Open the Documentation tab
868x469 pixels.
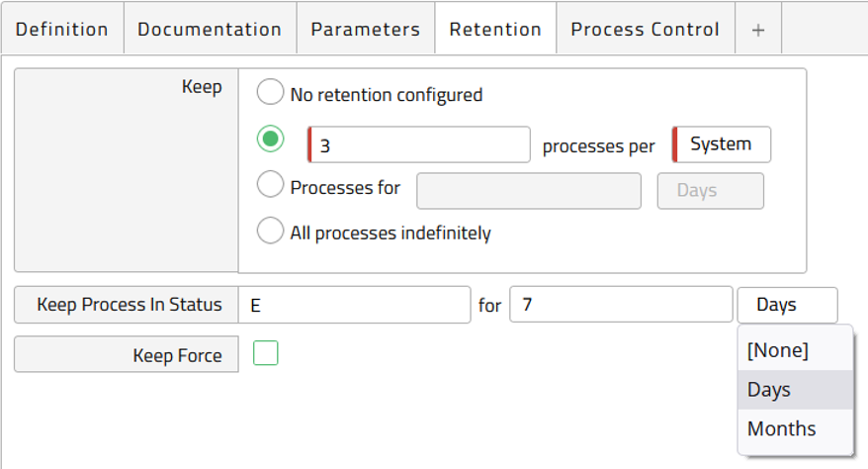point(210,30)
